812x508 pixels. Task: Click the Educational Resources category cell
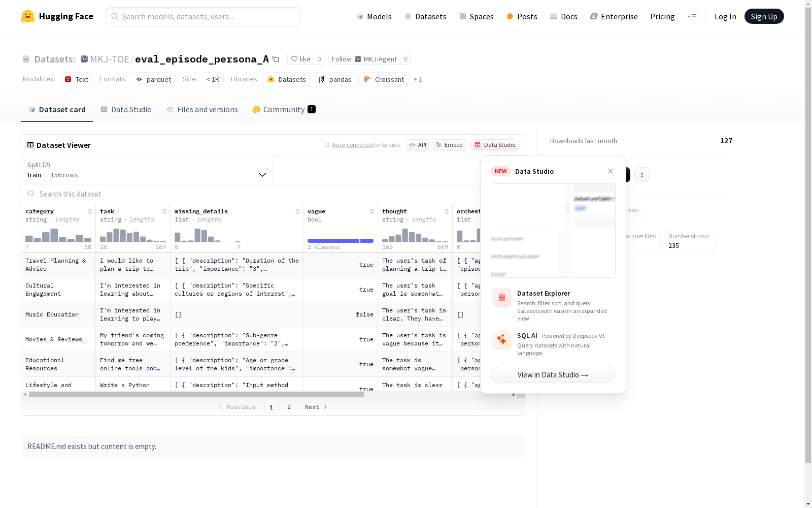click(58, 364)
